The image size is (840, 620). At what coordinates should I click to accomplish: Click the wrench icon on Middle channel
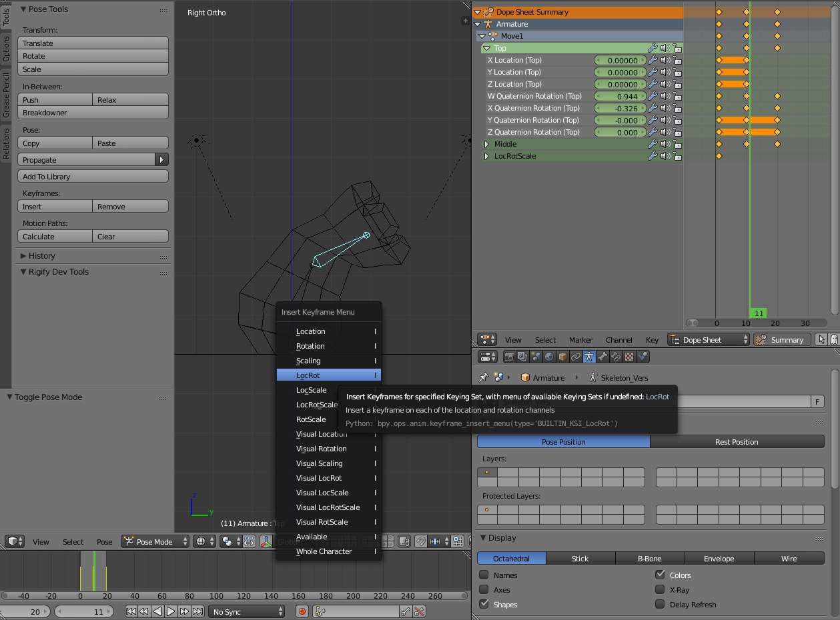[653, 144]
